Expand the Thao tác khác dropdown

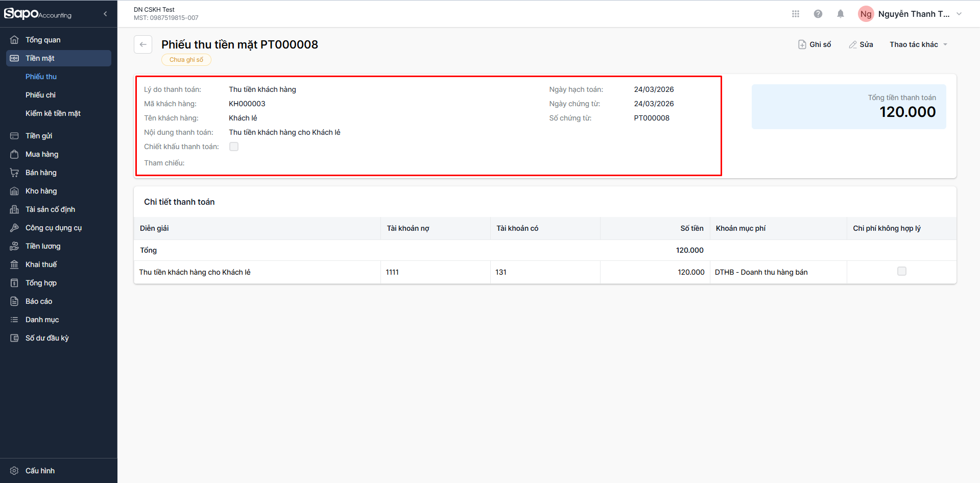coord(918,44)
